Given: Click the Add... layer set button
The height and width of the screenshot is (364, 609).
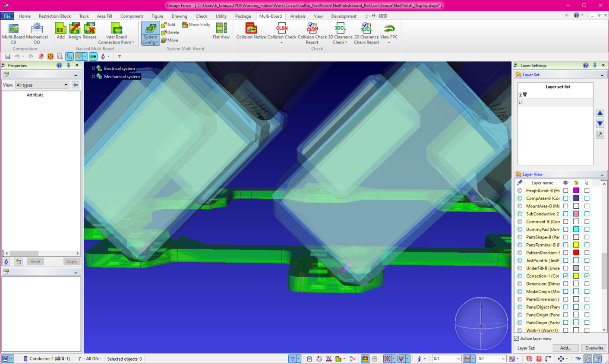Looking at the screenshot, I should [x=566, y=348].
